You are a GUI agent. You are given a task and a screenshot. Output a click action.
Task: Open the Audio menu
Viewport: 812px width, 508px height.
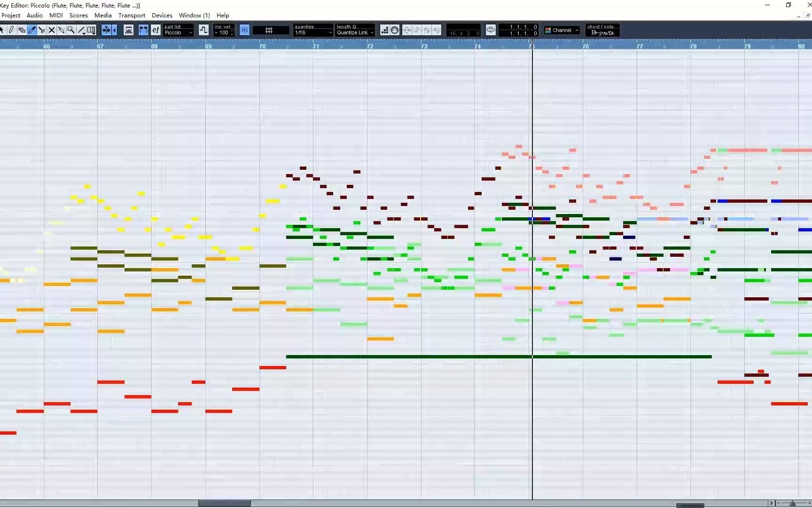pyautogui.click(x=35, y=16)
